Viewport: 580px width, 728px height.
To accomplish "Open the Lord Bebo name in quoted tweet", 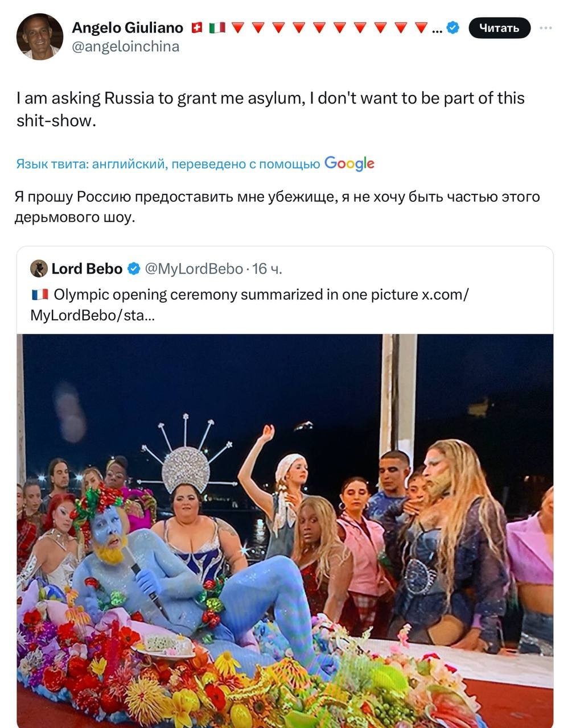I will click(x=87, y=268).
